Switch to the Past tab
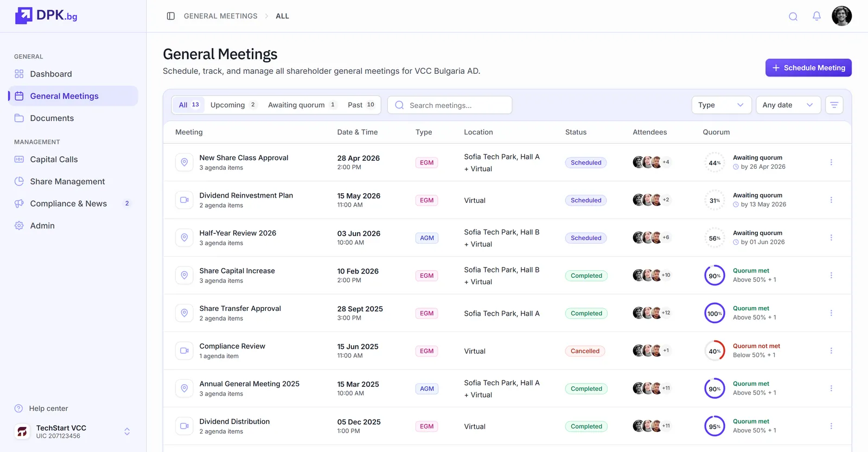 (x=361, y=105)
